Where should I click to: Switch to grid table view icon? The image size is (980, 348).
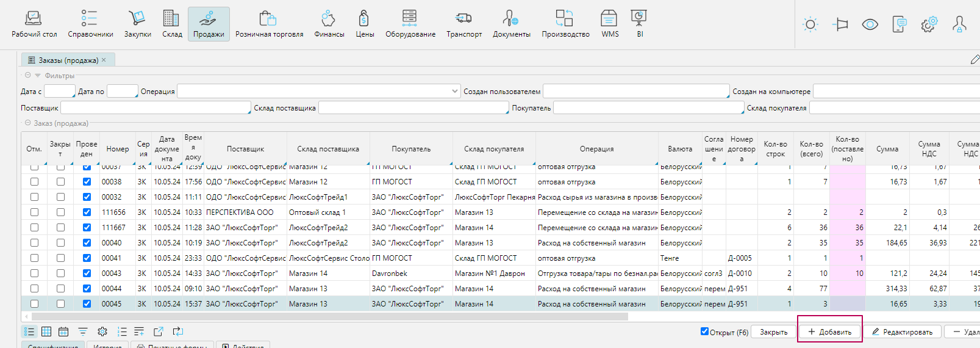tap(46, 332)
